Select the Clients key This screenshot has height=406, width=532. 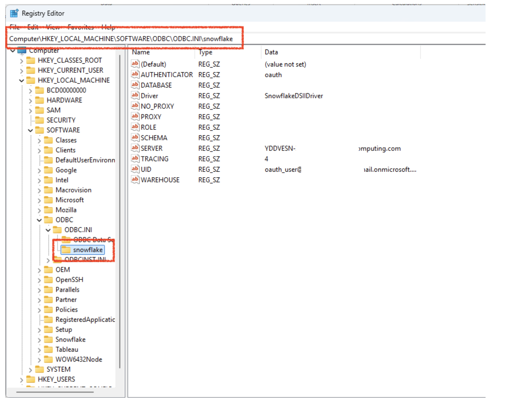tap(66, 150)
